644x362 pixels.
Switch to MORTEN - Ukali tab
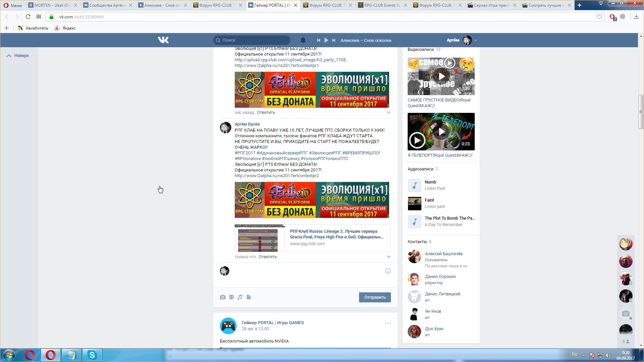pyautogui.click(x=52, y=5)
